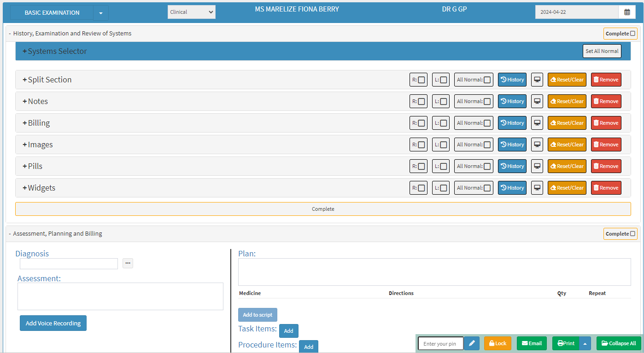This screenshot has height=353, width=644.
Task: Click the monitor icon in Pills row
Action: point(537,166)
